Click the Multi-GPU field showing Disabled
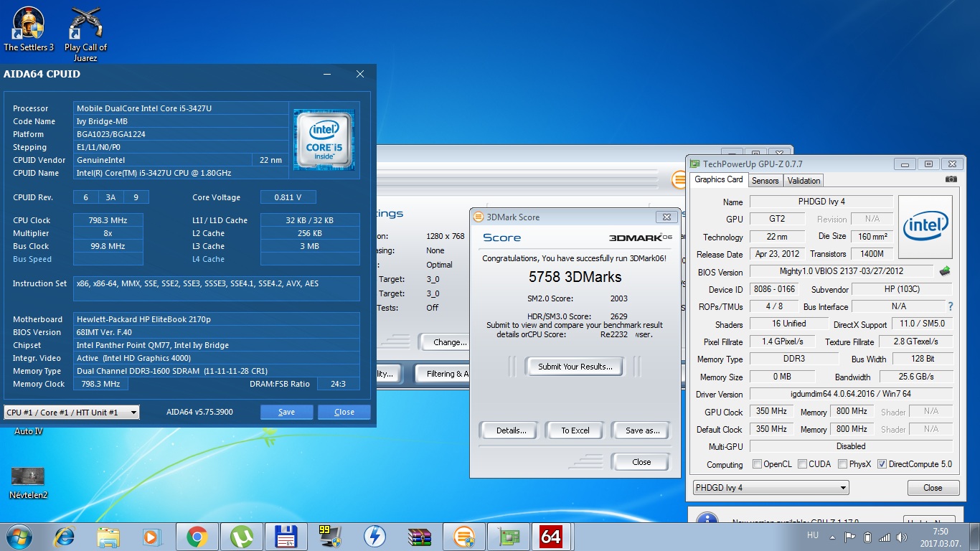Image resolution: width=980 pixels, height=551 pixels. [x=851, y=446]
